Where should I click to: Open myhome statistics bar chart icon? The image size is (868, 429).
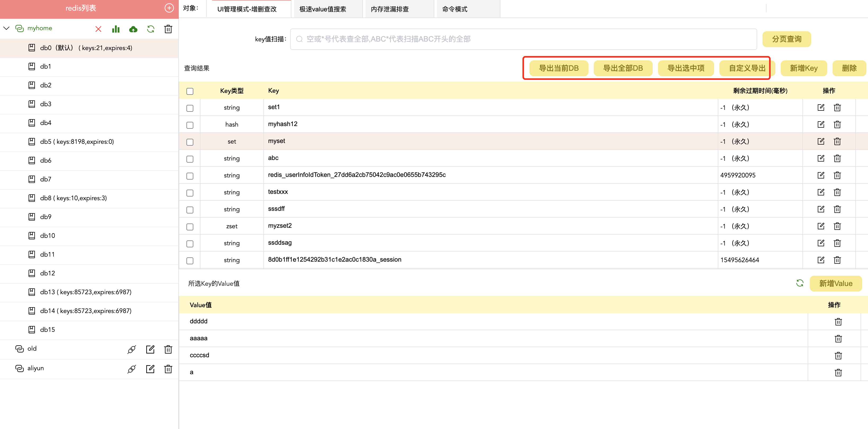[x=116, y=29]
